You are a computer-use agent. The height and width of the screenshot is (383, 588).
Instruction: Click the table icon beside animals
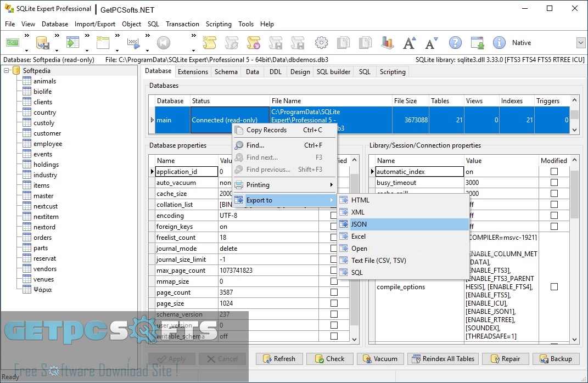coord(26,81)
